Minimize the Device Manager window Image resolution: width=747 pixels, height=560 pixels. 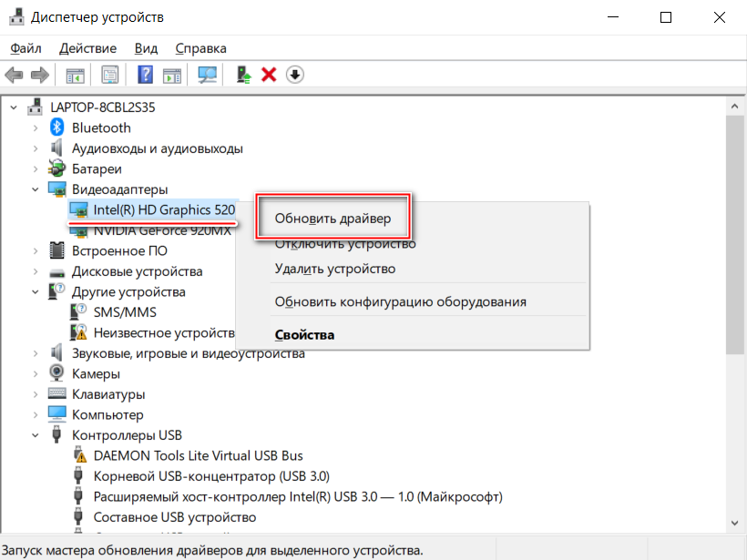point(613,17)
